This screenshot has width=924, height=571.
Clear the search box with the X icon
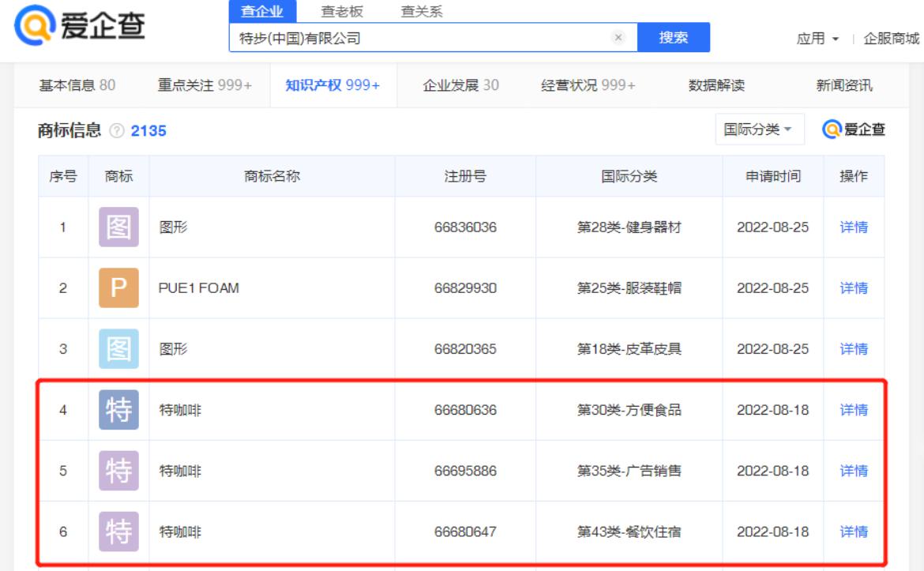[x=618, y=38]
